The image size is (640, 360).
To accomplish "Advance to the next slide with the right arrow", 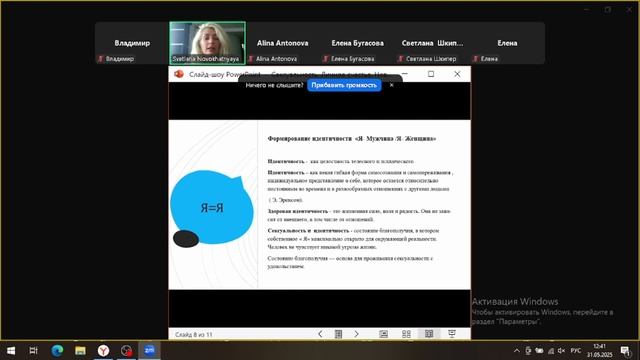I will click(x=356, y=334).
